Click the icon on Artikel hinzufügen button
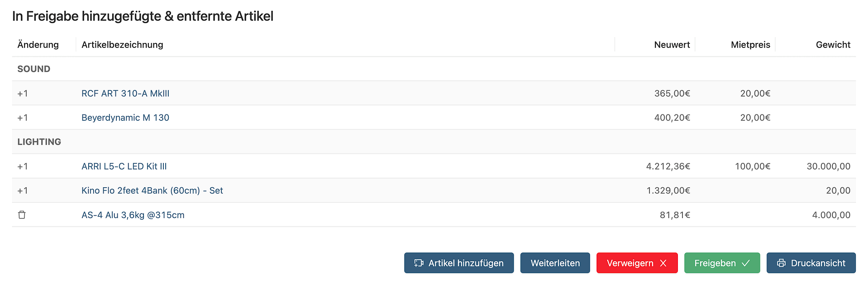 (x=419, y=263)
